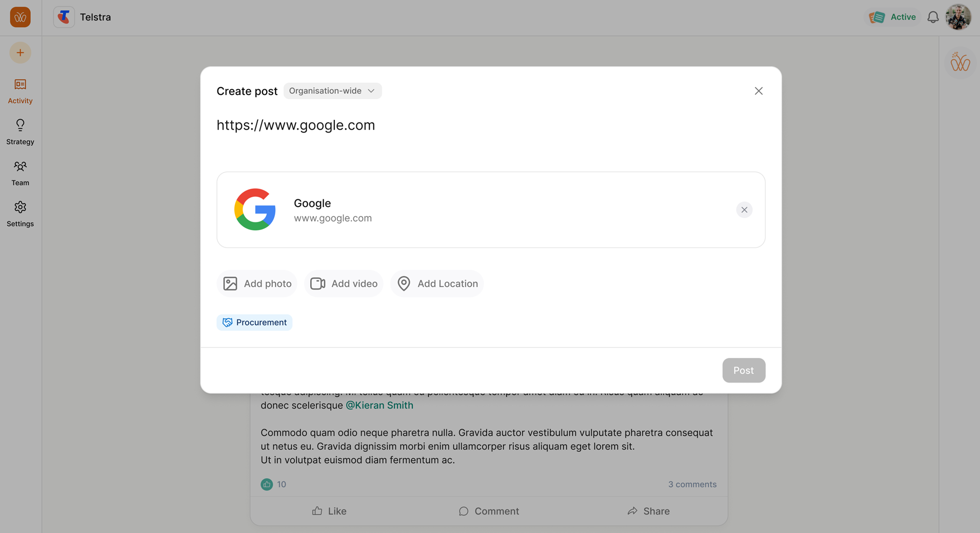Click the Add Location button
This screenshot has width=980, height=533.
437,283
